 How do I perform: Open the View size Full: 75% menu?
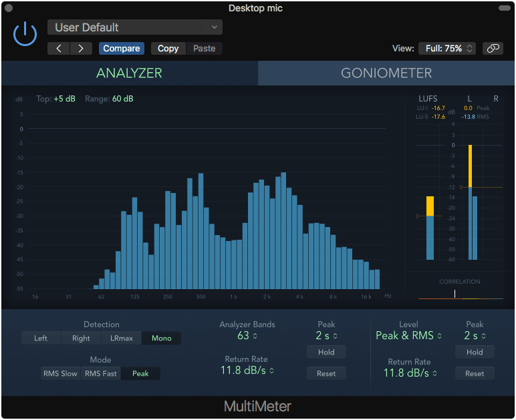tap(448, 48)
